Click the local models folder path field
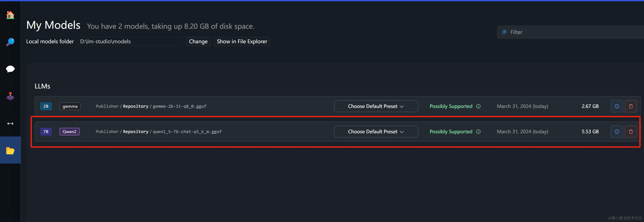 tap(130, 42)
